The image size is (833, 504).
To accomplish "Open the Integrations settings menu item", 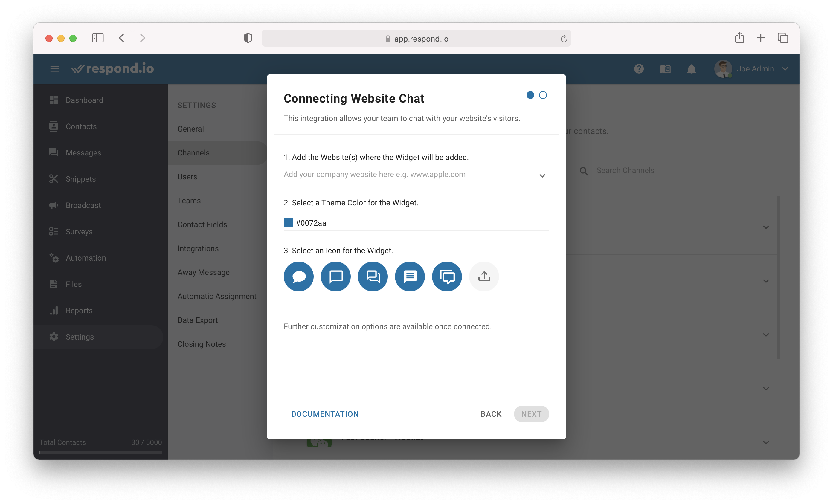I will click(199, 248).
